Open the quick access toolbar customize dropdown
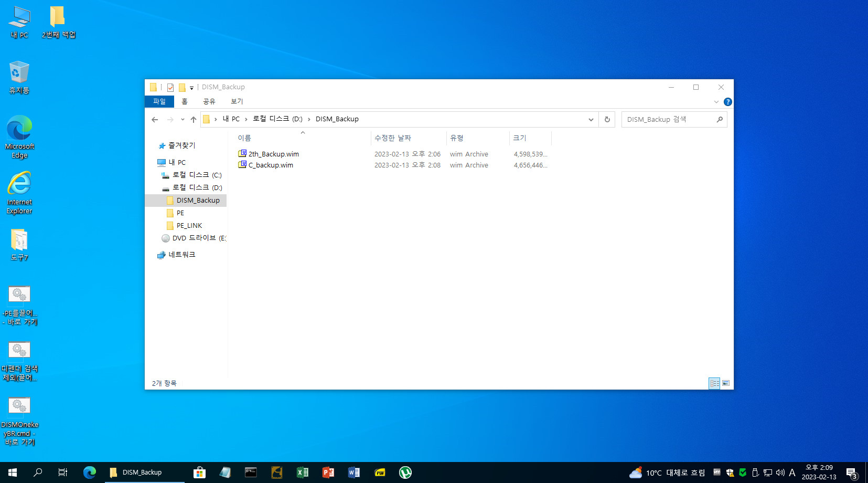 [191, 88]
